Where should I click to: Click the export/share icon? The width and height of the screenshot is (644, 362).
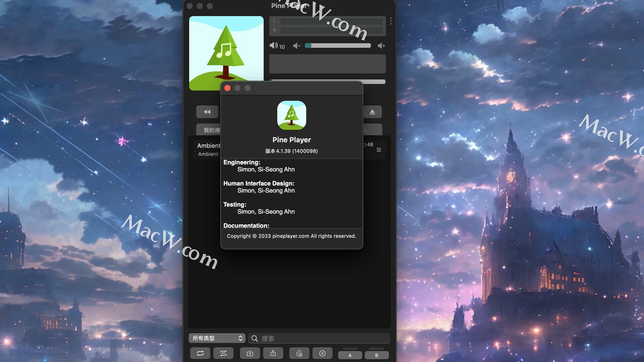click(x=273, y=353)
